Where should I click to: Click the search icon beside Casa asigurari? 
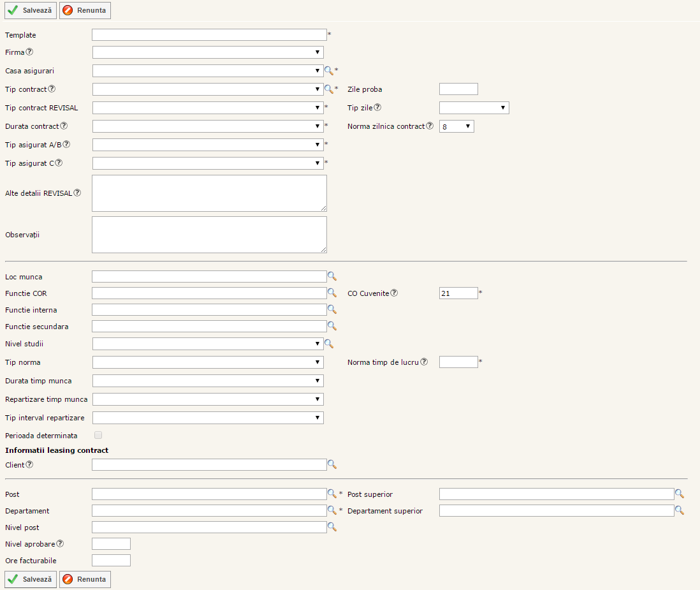328,71
